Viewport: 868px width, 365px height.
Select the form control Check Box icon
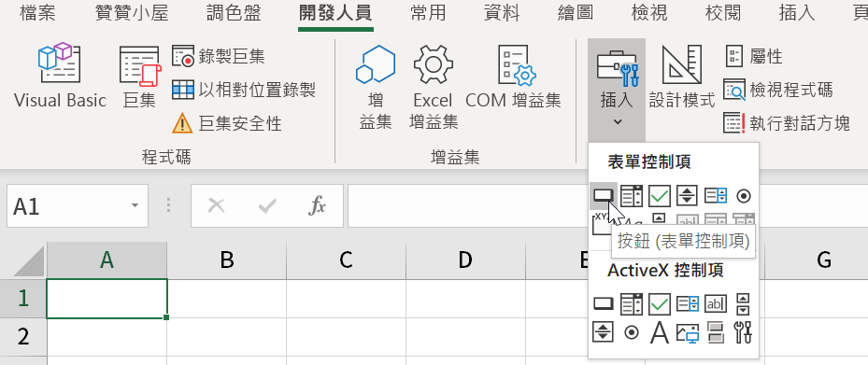pos(660,195)
